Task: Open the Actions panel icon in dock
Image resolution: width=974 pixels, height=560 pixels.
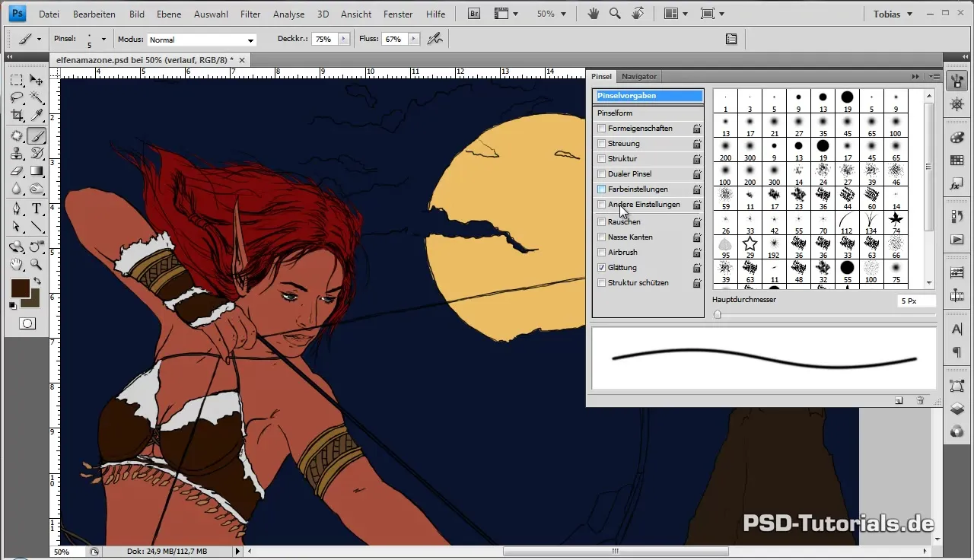Action: (956, 240)
